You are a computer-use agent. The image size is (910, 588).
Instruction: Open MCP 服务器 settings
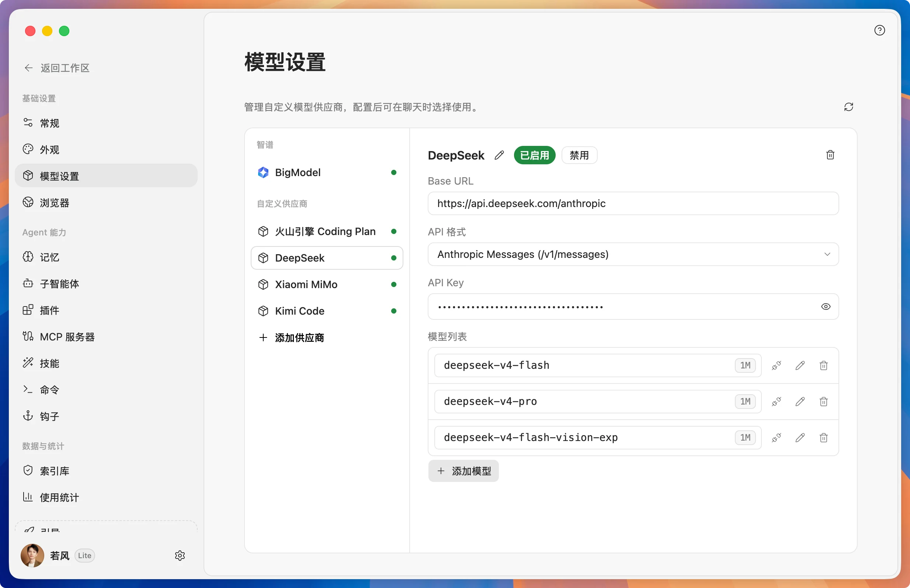coord(106,336)
